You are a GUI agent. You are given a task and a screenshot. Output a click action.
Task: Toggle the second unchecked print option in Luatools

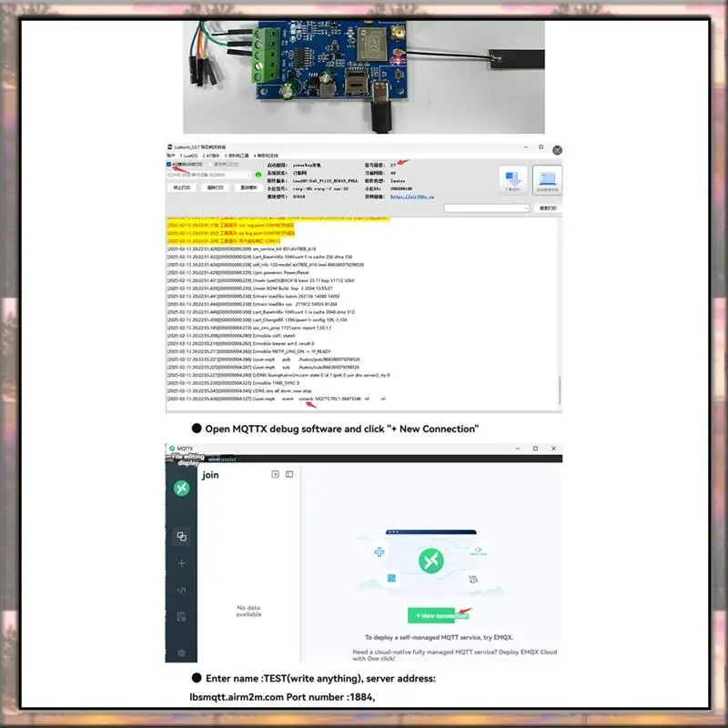tap(210, 165)
